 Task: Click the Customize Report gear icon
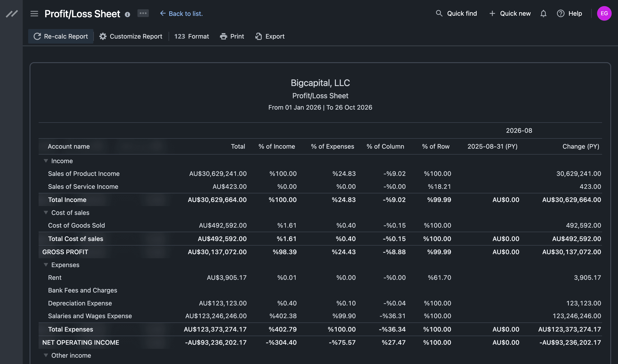(103, 36)
